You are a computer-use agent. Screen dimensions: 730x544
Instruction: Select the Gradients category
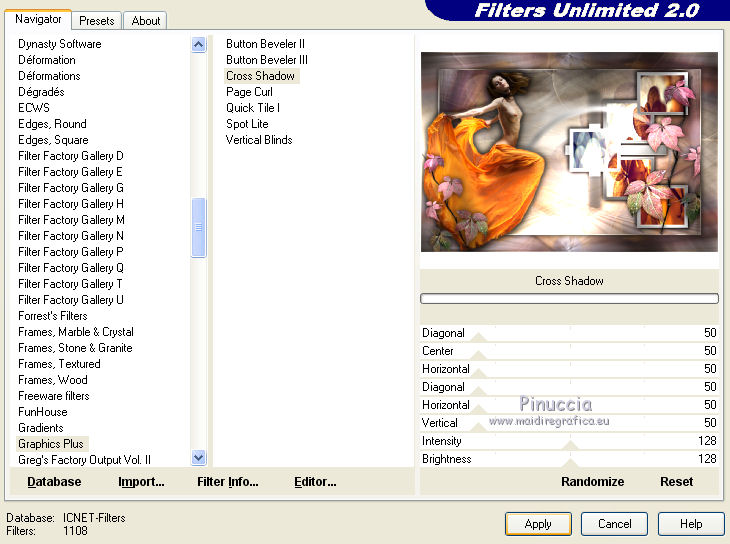pyautogui.click(x=41, y=428)
